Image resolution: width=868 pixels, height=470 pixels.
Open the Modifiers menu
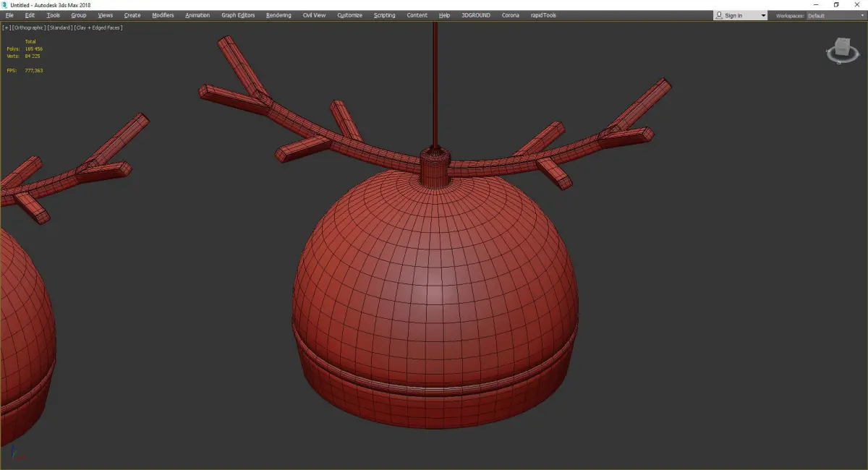(x=163, y=15)
